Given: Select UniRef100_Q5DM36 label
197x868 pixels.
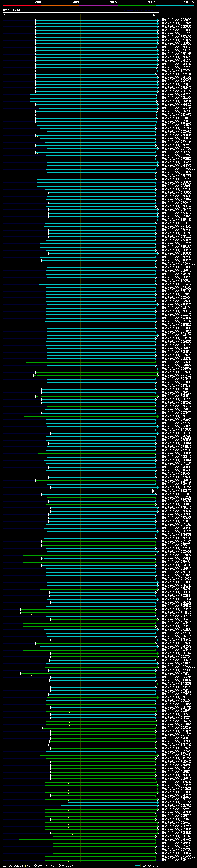Looking at the screenshot, I should tap(176, 454).
